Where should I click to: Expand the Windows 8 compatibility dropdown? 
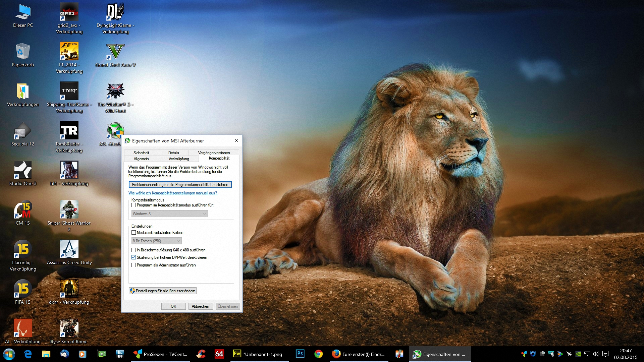point(170,214)
